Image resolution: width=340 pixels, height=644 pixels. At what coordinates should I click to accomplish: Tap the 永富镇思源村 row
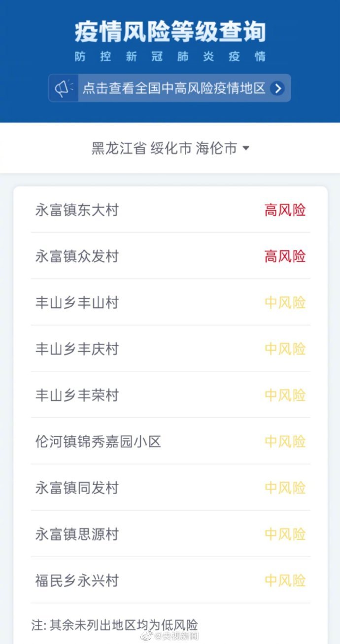77,535
